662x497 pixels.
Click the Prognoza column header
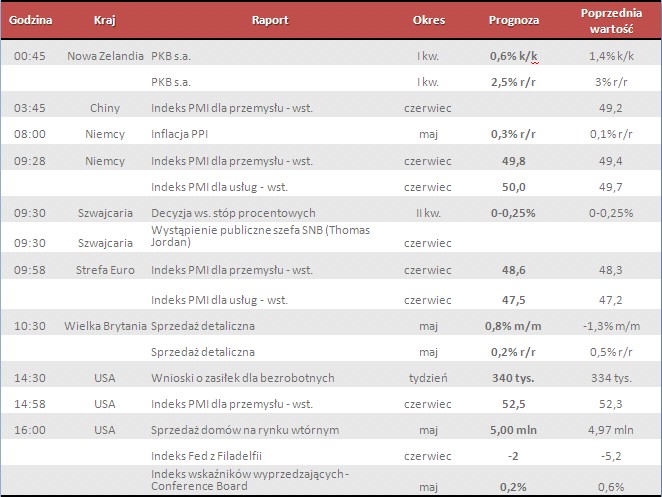tap(513, 20)
